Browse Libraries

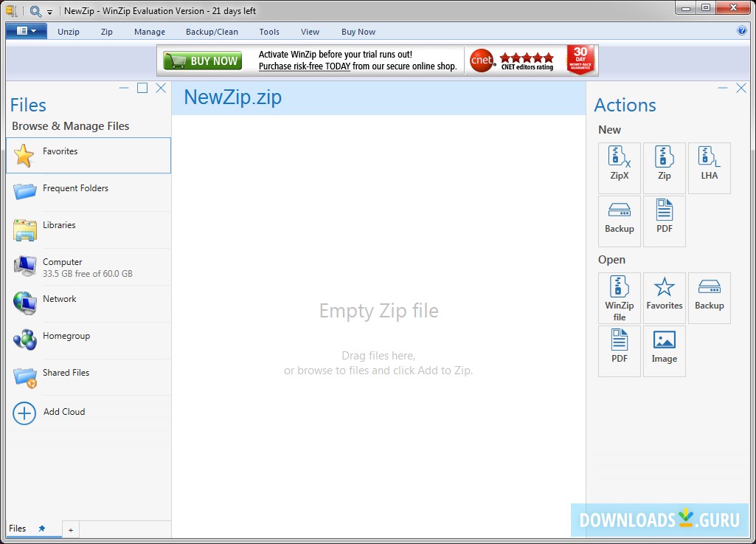coord(89,230)
